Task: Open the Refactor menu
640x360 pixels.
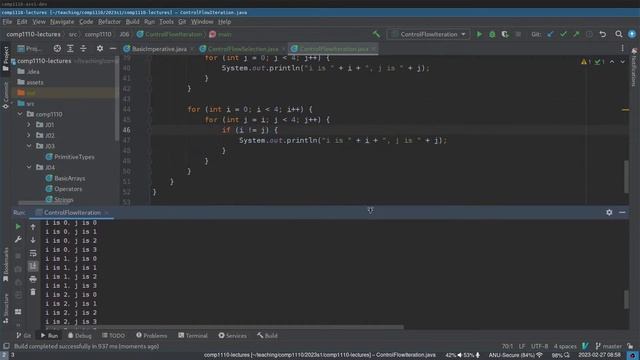Action: 109,22
